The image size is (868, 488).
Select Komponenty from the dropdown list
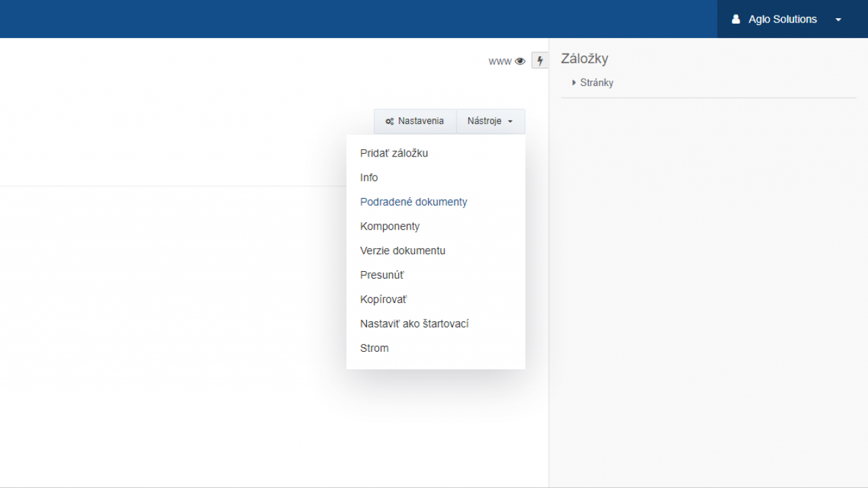(x=390, y=226)
